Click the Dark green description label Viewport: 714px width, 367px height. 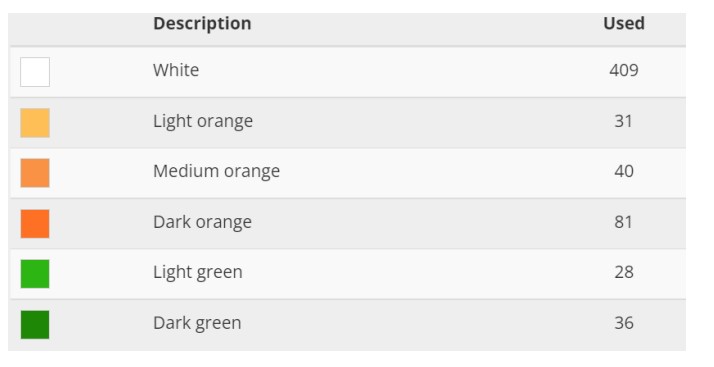[x=198, y=323]
